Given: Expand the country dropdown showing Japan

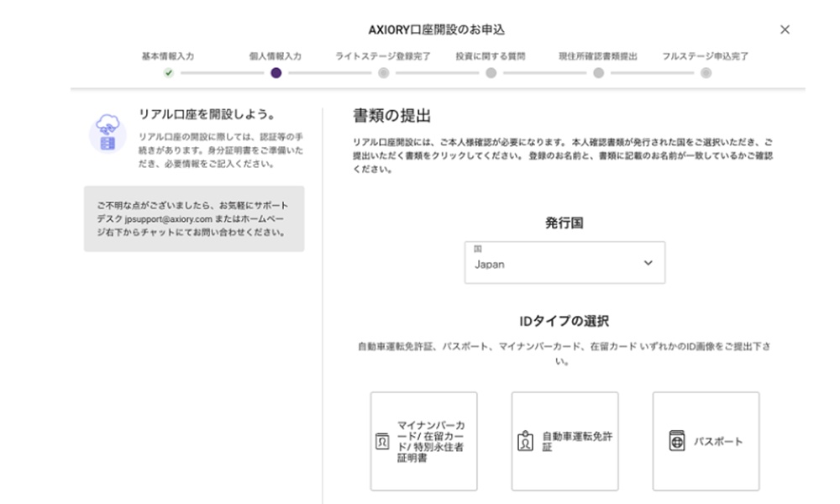Looking at the screenshot, I should pyautogui.click(x=564, y=263).
